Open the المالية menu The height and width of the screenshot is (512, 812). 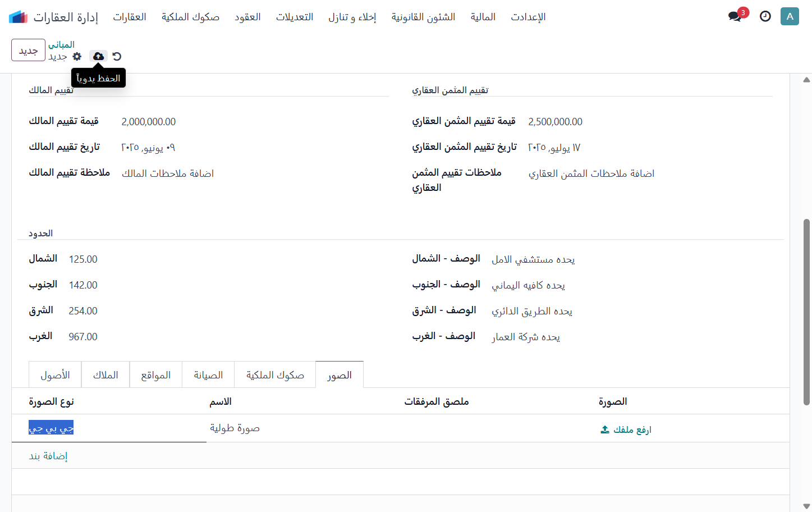(x=483, y=17)
